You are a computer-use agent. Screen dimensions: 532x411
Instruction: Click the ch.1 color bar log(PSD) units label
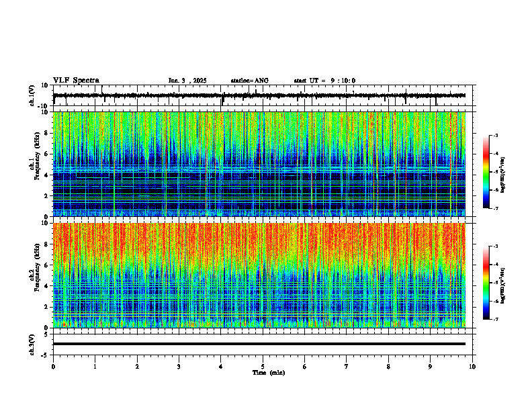503,175
